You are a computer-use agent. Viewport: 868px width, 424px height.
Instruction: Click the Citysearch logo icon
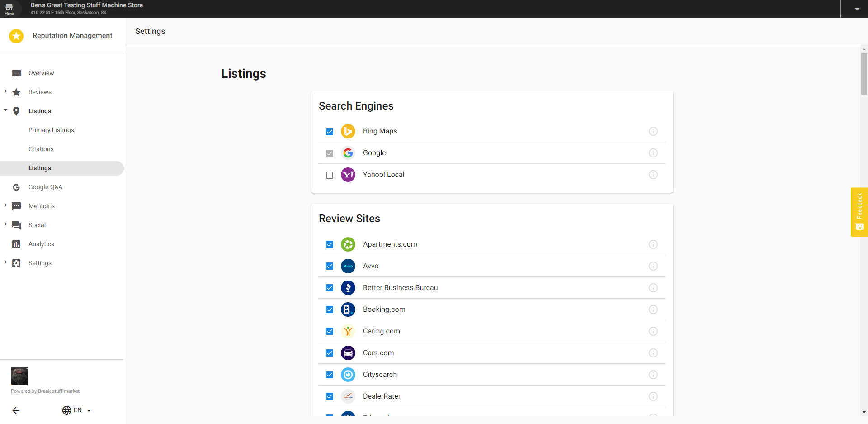click(x=348, y=375)
